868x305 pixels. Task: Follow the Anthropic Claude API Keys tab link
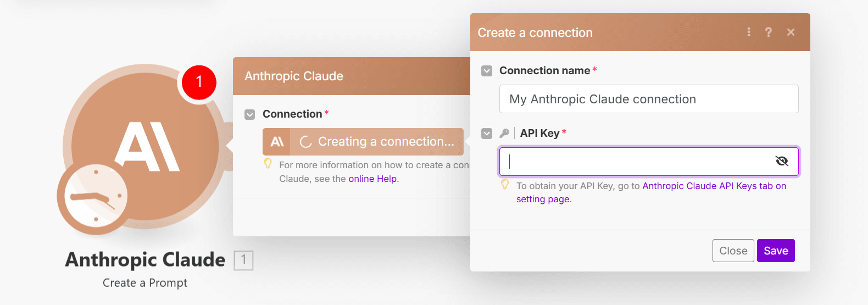pos(714,186)
